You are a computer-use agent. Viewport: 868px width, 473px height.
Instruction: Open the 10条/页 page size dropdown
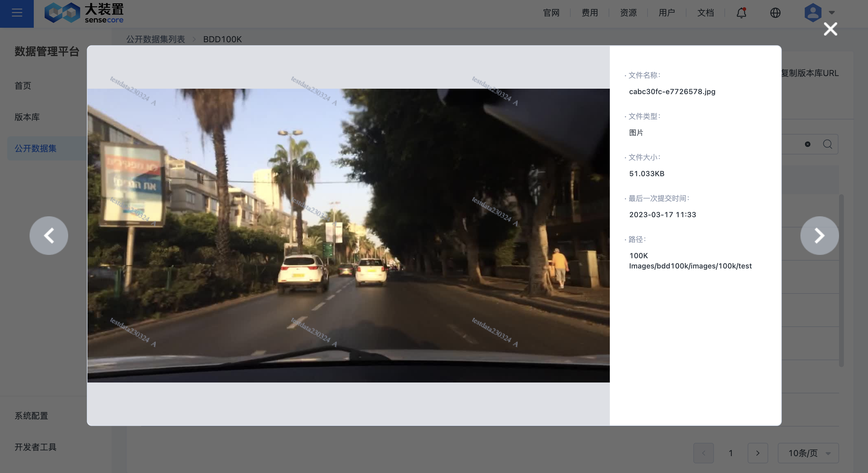(x=808, y=453)
